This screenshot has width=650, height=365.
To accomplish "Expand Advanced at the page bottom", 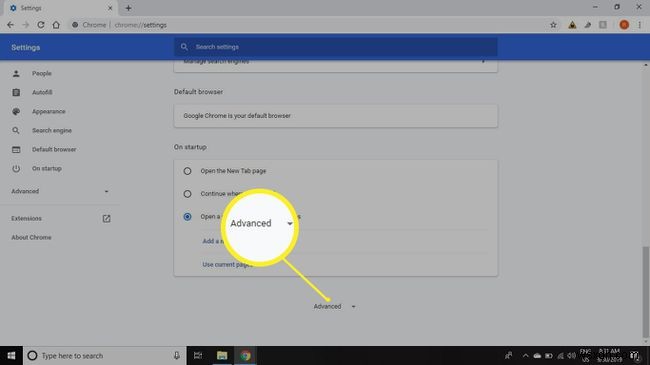I will coord(335,307).
